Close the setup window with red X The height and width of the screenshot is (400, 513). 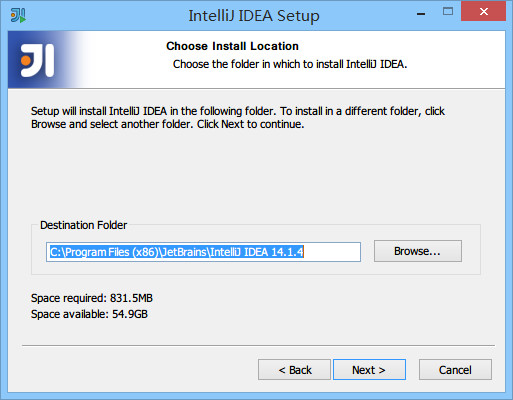(x=483, y=12)
